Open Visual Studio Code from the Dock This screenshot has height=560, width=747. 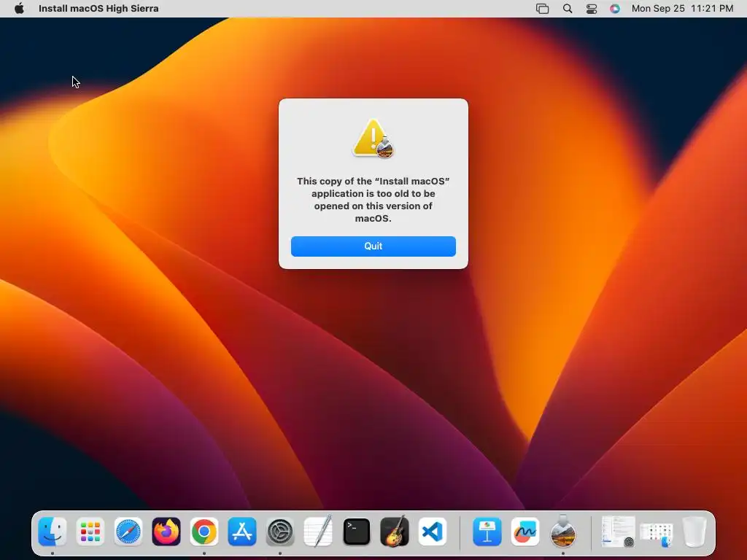point(433,532)
